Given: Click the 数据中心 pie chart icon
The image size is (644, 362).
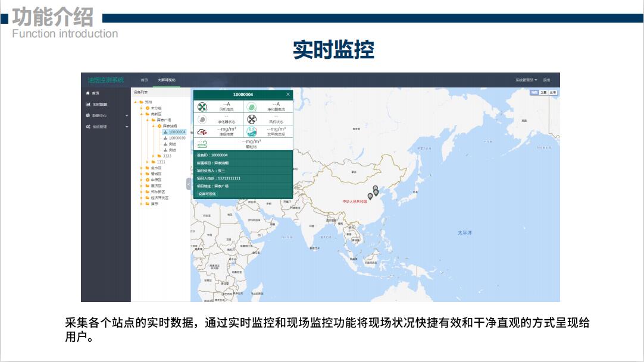Looking at the screenshot, I should click(x=88, y=115).
